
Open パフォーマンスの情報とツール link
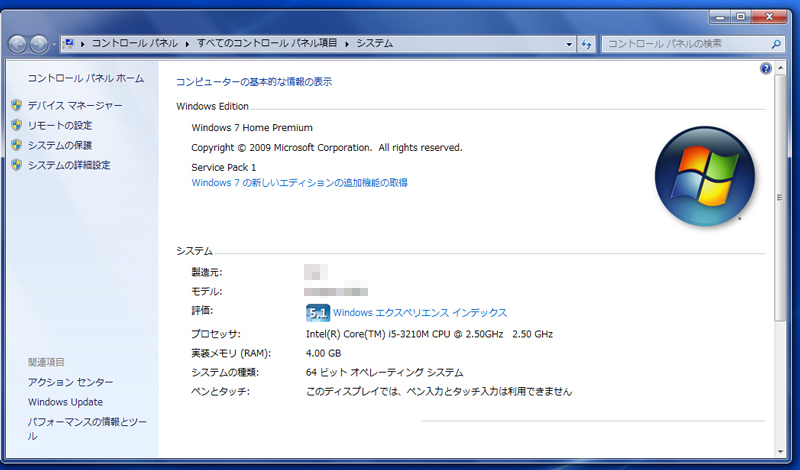coord(87,429)
